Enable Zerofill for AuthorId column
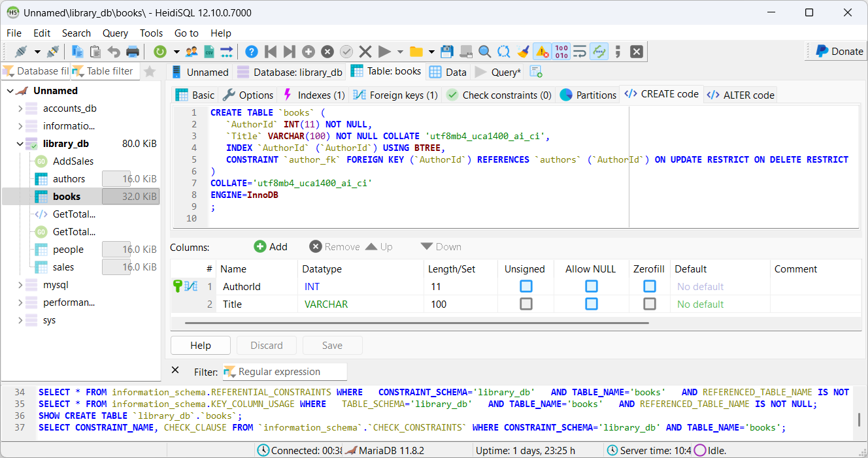This screenshot has height=458, width=868. click(649, 286)
